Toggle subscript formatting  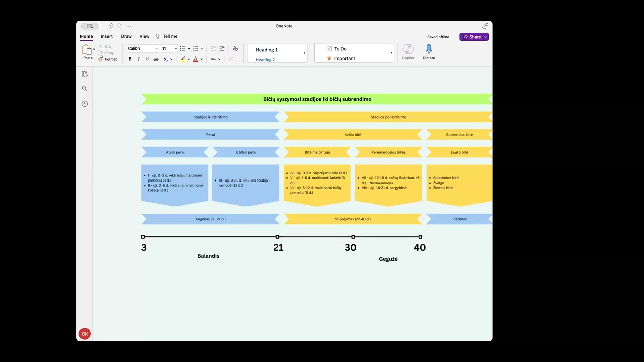click(166, 59)
